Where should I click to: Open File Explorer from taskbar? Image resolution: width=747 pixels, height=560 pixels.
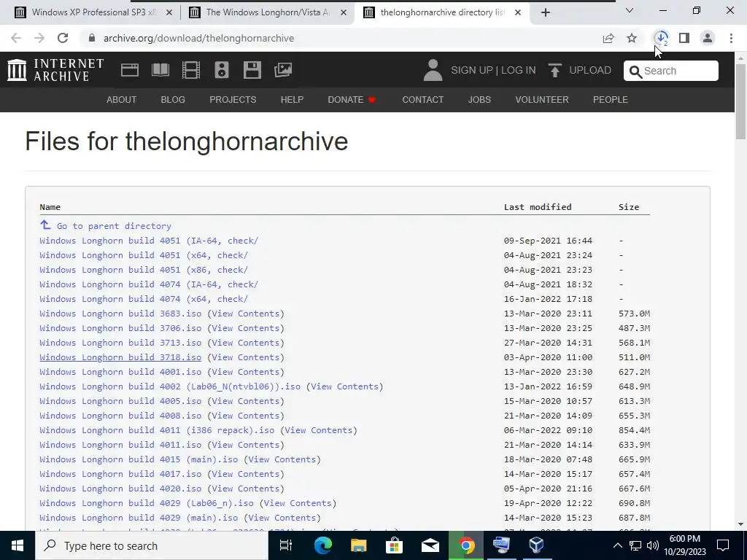(x=358, y=545)
